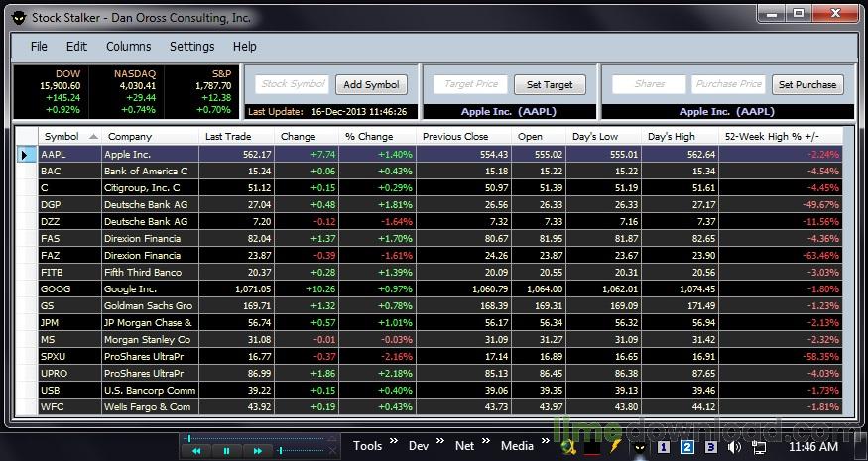Open the Columns menu
The image size is (868, 461).
pyautogui.click(x=128, y=47)
